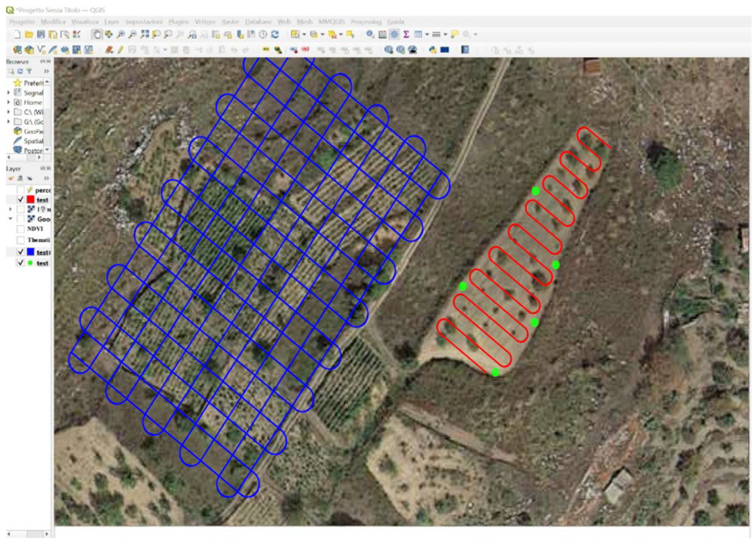Expand the C:\ drive node in Browser
The image size is (756, 543).
coord(9,112)
